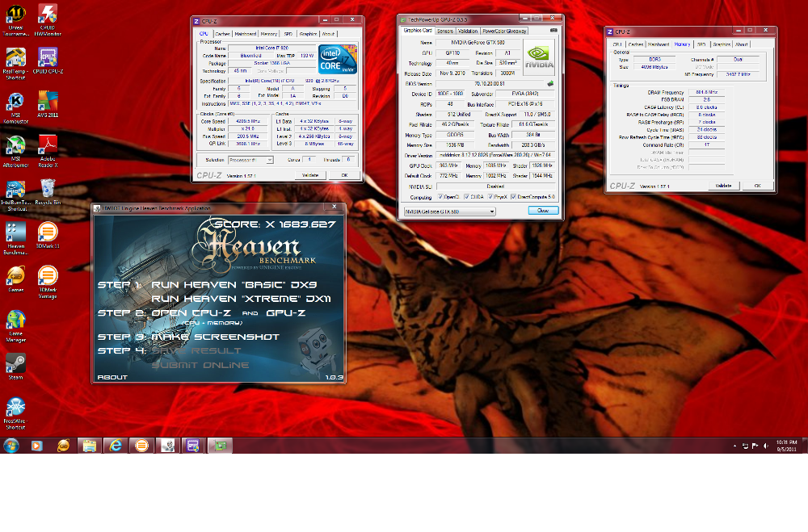Screen dimensions: 808x532
Task: Open the MSI Kombustor desktop icon
Action: pos(15,107)
